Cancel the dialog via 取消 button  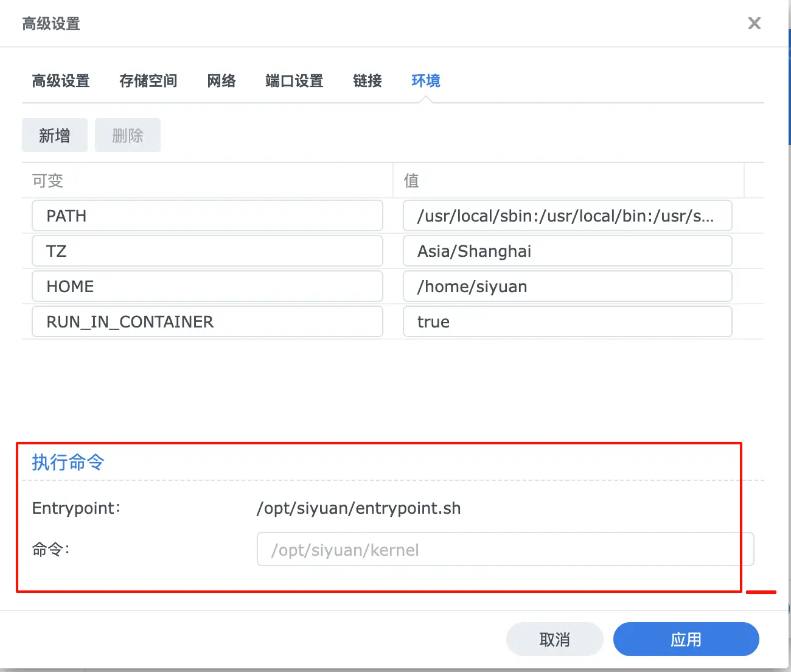[554, 639]
